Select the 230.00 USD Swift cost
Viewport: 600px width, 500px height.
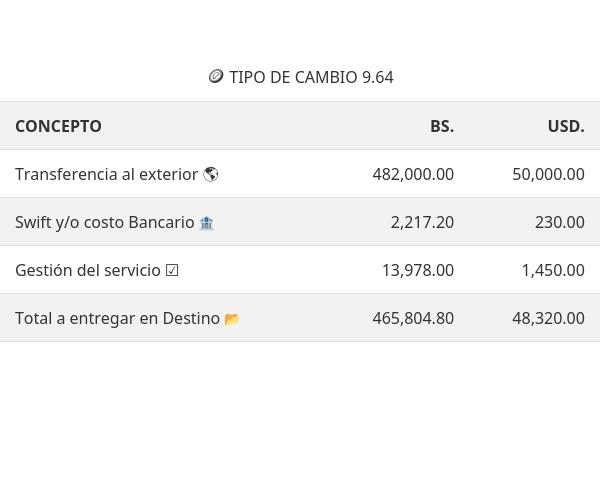(560, 222)
